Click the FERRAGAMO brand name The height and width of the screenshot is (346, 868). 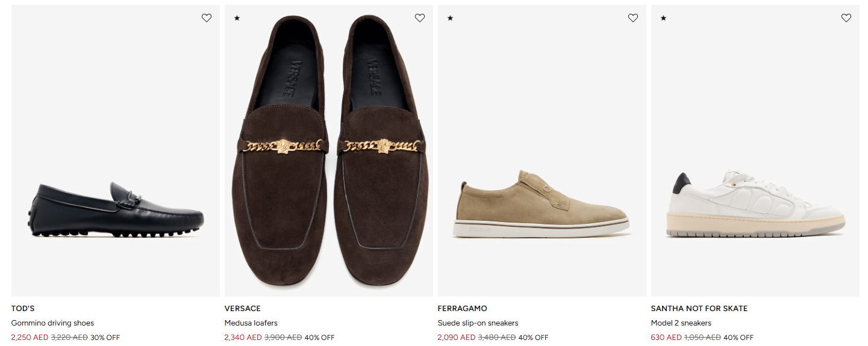click(x=462, y=309)
